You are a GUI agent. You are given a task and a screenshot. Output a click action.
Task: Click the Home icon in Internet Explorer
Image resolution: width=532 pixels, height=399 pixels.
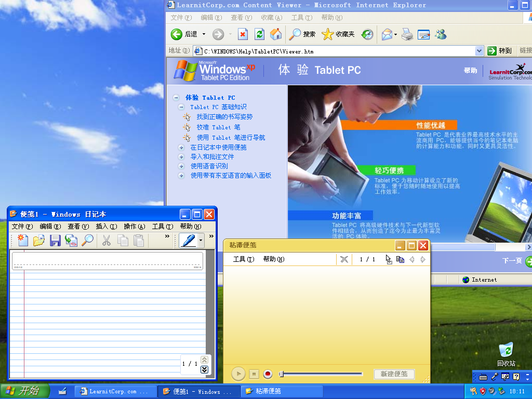[276, 34]
